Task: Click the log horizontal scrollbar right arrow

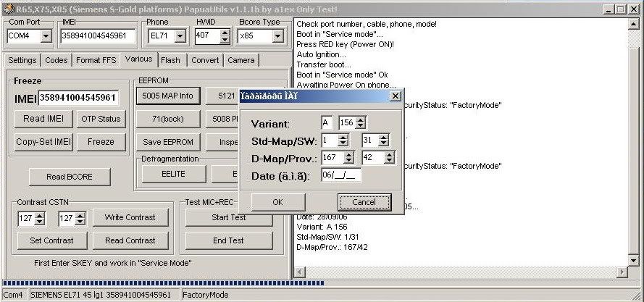Action: pyautogui.click(x=623, y=272)
